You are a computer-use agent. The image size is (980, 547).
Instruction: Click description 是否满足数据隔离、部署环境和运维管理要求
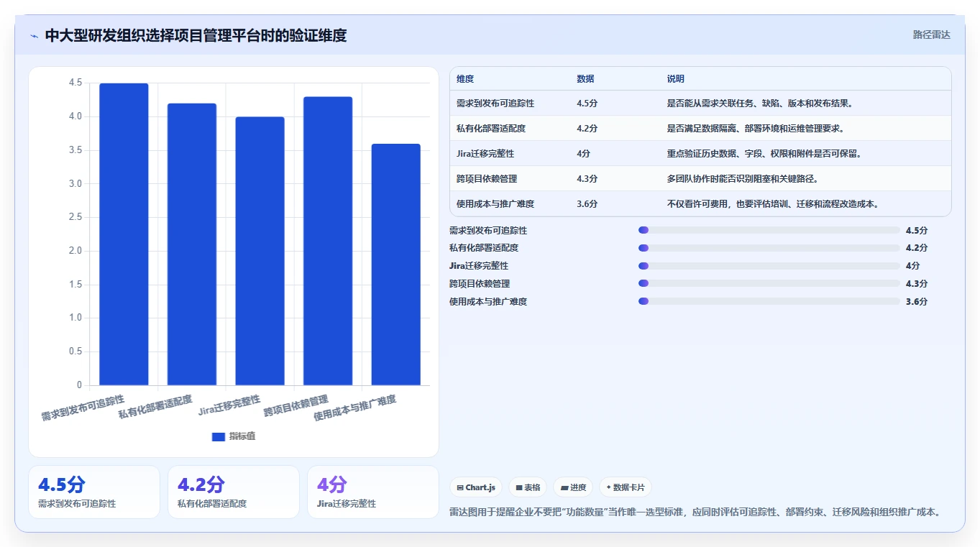point(755,129)
